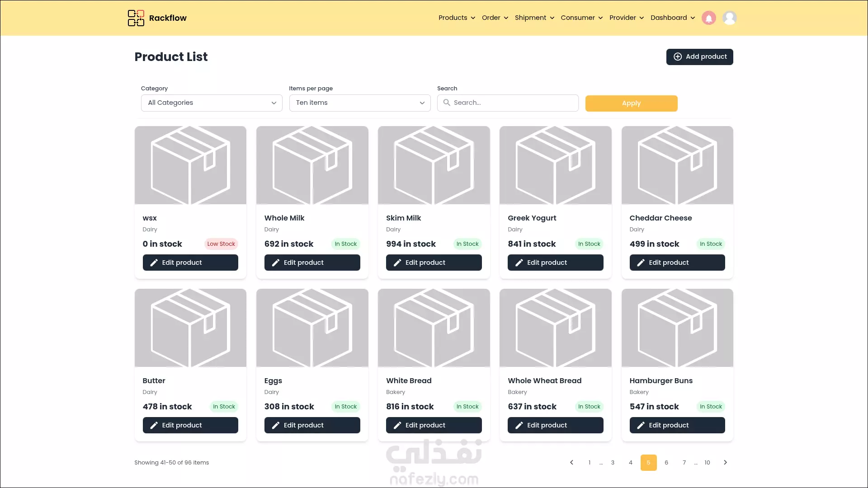868x488 pixels.
Task: Click the '637 in stock' text
Action: (532, 407)
